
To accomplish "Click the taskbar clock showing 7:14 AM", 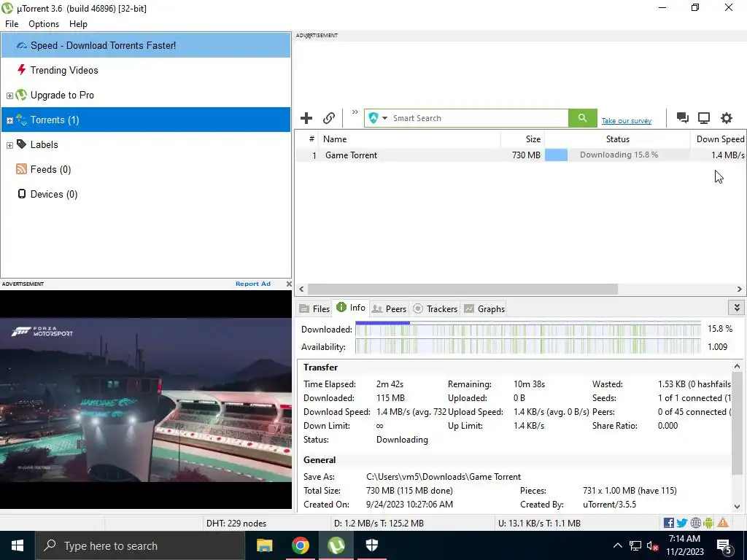I will tap(684, 545).
